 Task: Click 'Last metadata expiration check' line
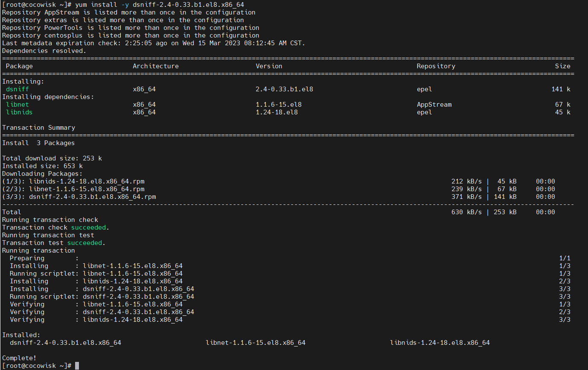[154, 43]
